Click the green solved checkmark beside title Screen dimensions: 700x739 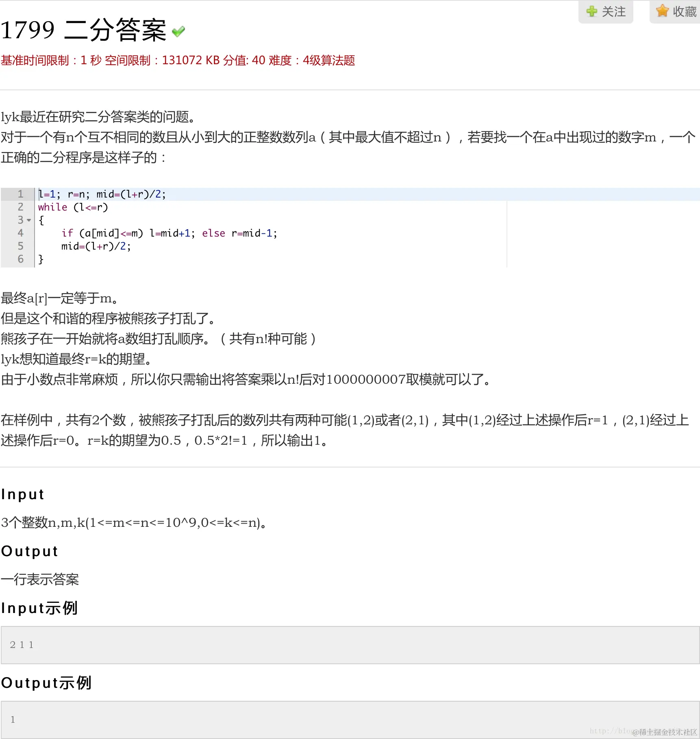click(178, 31)
